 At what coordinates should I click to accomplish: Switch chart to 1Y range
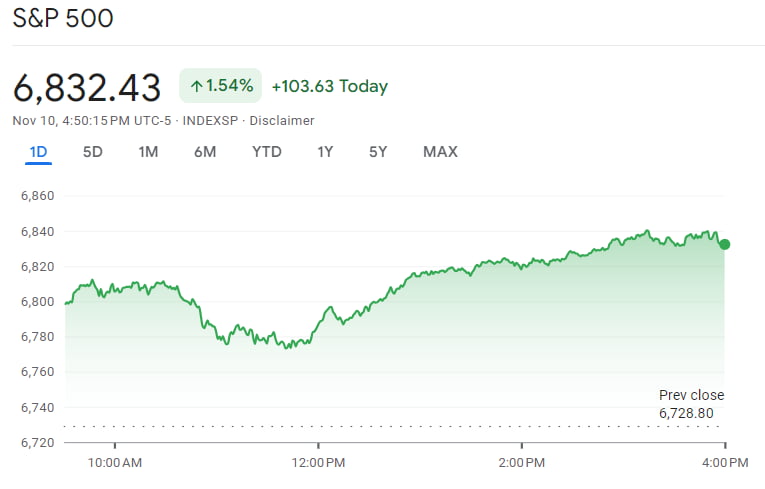[325, 152]
